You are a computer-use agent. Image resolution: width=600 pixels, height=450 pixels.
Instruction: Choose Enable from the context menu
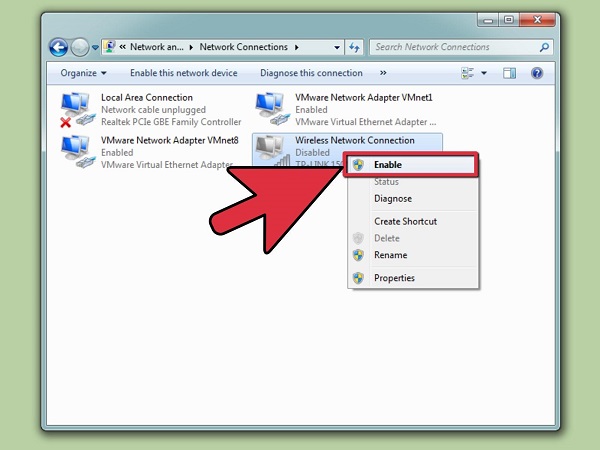coord(388,164)
